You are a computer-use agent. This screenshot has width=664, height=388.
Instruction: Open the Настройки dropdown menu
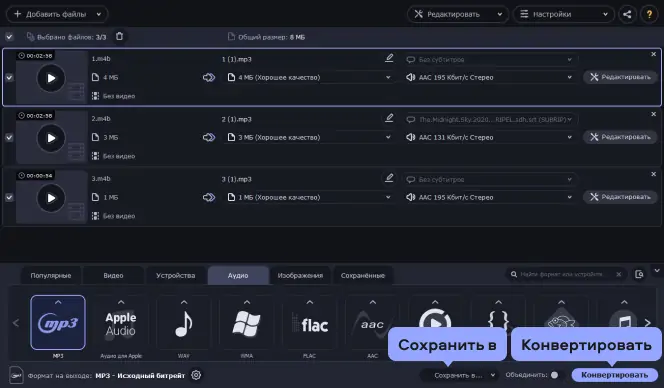pos(564,14)
